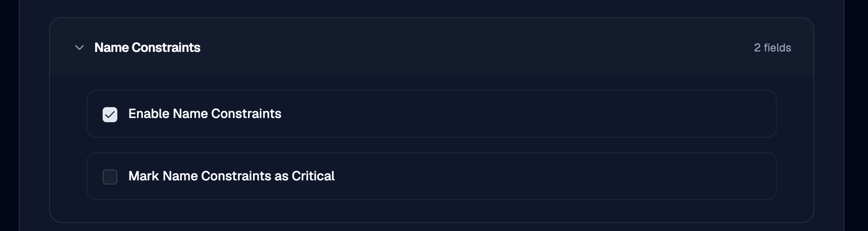Click the word "Enable" in the first option
The height and width of the screenshot is (231, 868).
pos(149,114)
